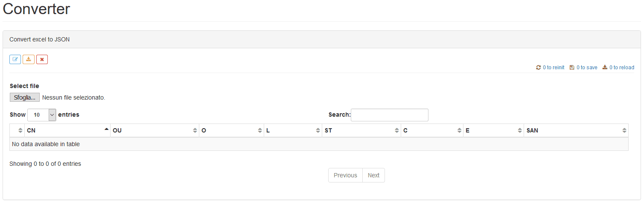
Task: Click the floppy disk save icon
Action: click(x=572, y=68)
